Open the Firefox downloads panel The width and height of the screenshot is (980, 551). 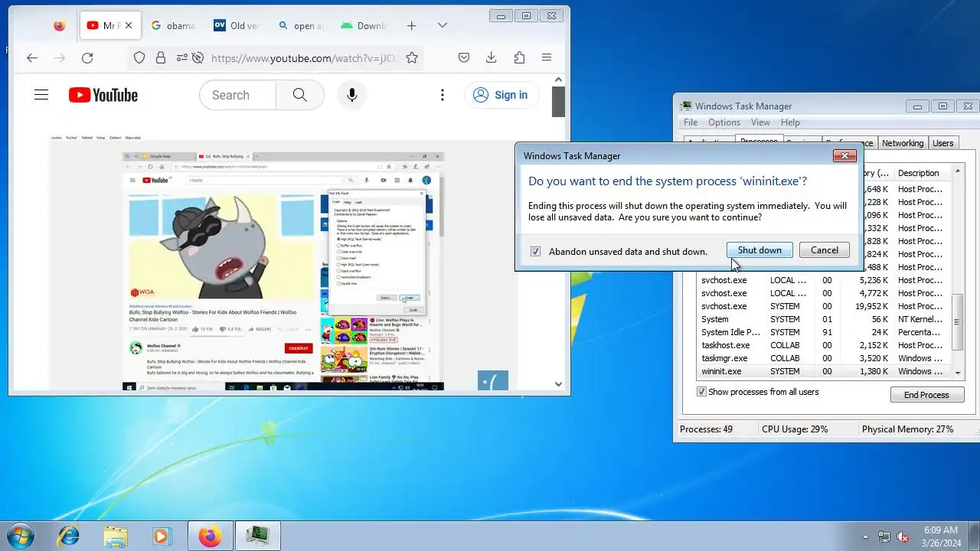click(x=492, y=57)
